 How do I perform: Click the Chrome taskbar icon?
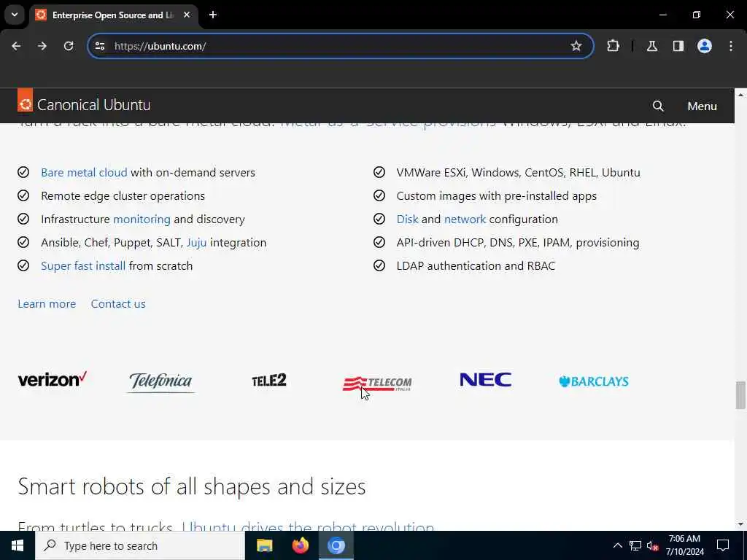[336, 545]
